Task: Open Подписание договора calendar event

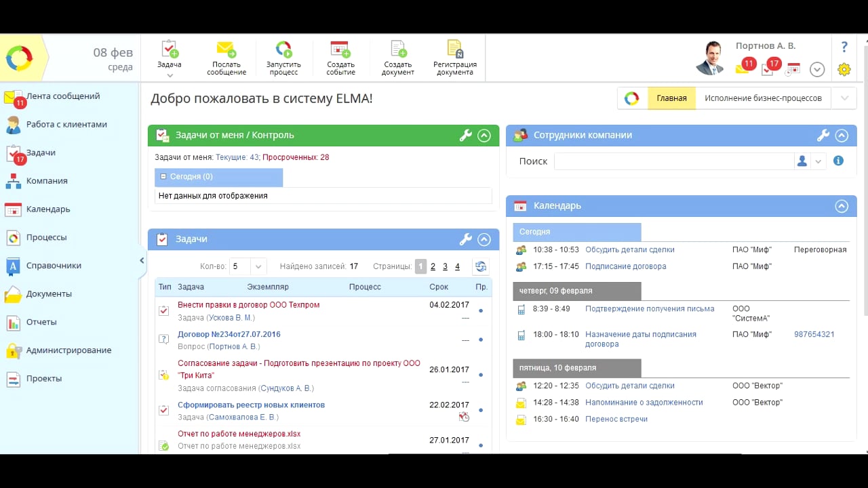Action: point(625,266)
